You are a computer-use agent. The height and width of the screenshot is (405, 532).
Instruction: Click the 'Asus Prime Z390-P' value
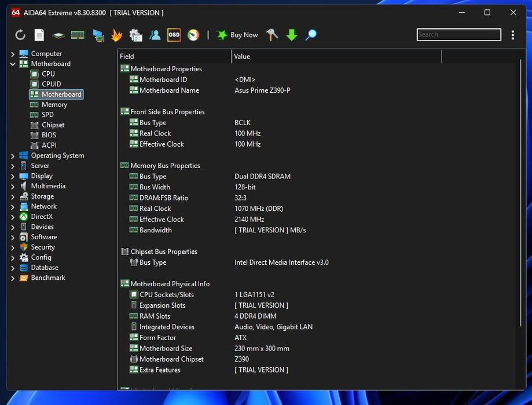click(x=262, y=90)
